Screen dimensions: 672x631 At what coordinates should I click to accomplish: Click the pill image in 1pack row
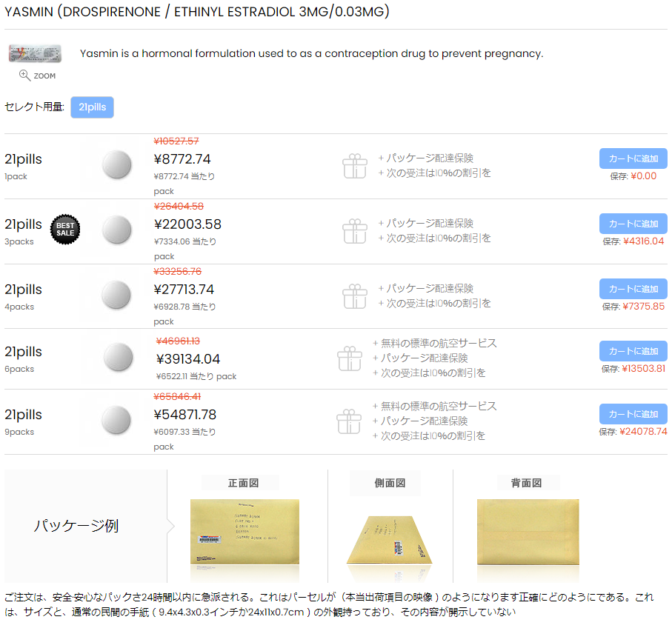(x=116, y=164)
